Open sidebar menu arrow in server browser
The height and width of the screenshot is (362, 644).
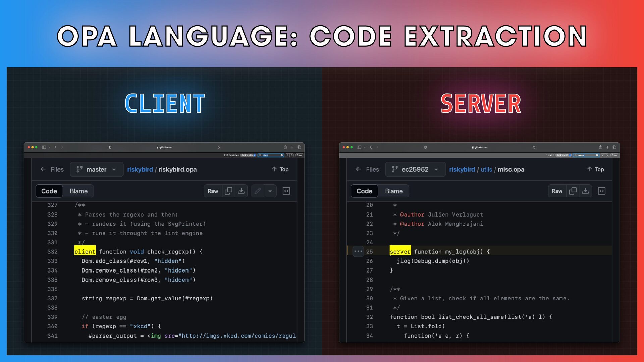pos(365,147)
